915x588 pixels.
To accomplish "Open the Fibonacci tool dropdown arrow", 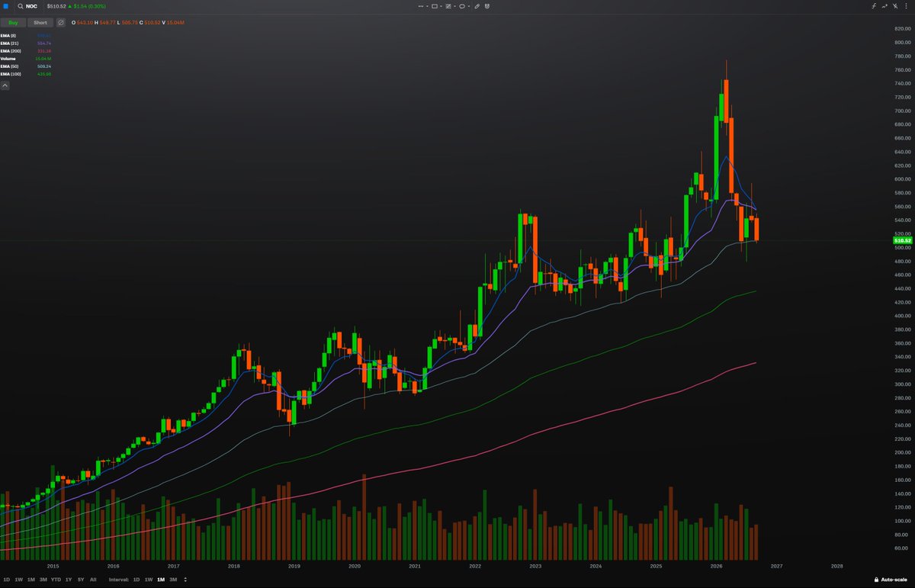I will click(454, 6).
